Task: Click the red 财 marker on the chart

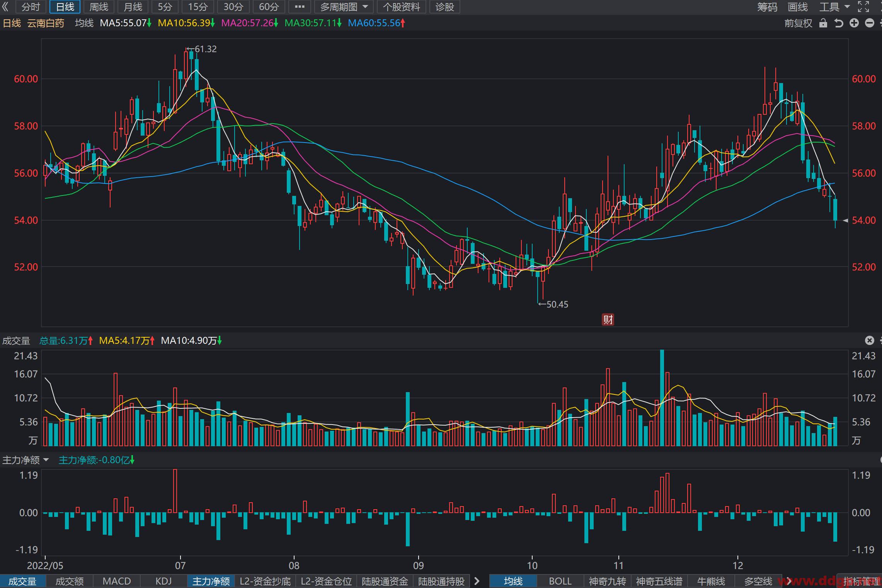Action: (608, 319)
